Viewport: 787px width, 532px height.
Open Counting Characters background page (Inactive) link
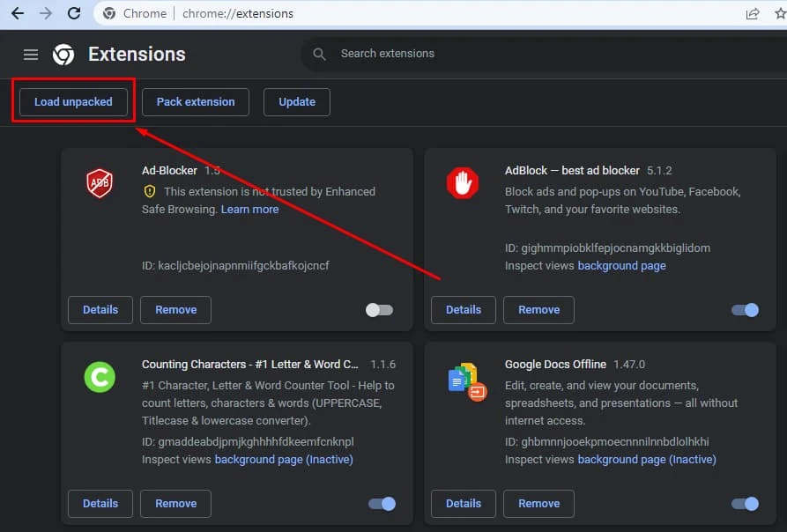pyautogui.click(x=284, y=459)
